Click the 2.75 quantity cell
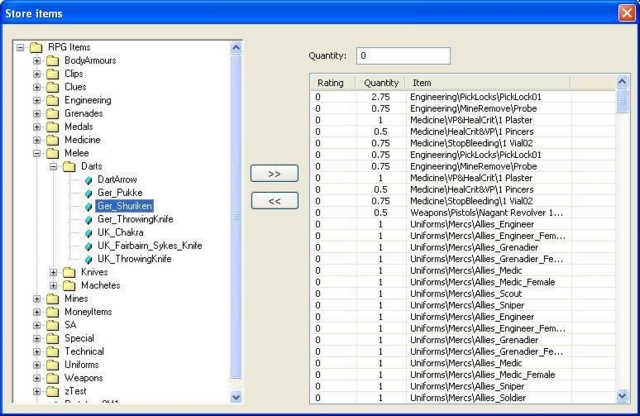This screenshot has height=416, width=640. click(380, 97)
